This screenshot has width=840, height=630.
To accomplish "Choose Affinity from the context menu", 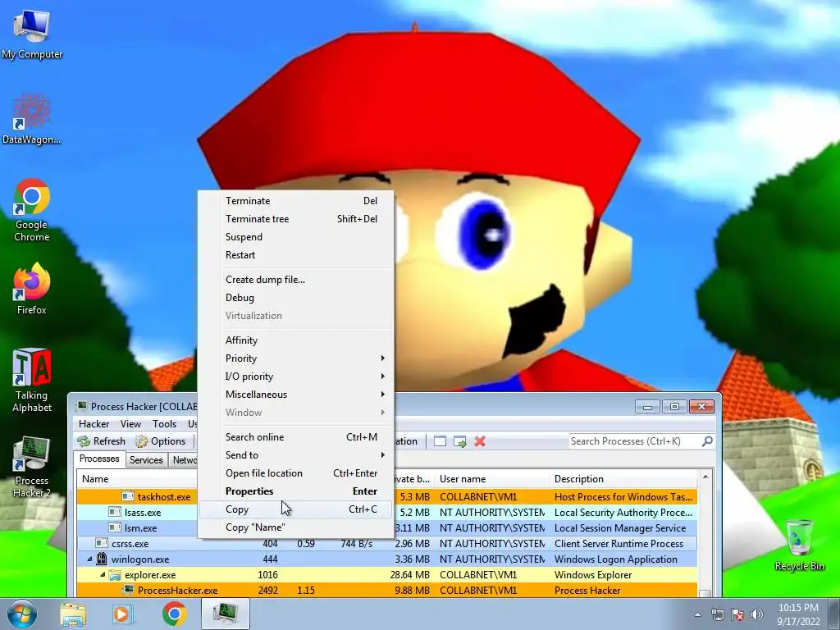I will pyautogui.click(x=295, y=340).
